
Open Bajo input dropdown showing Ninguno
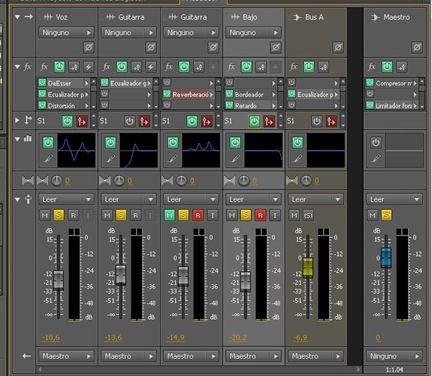coord(253,33)
